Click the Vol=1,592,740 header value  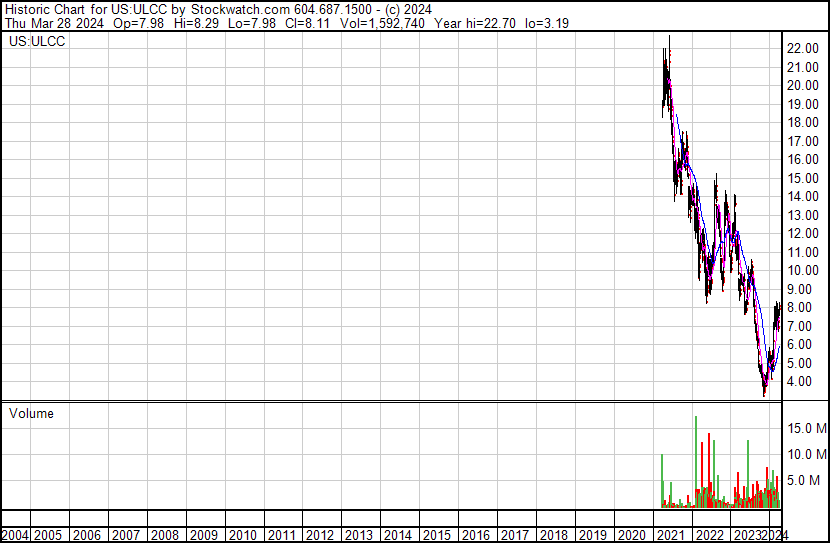(388, 24)
